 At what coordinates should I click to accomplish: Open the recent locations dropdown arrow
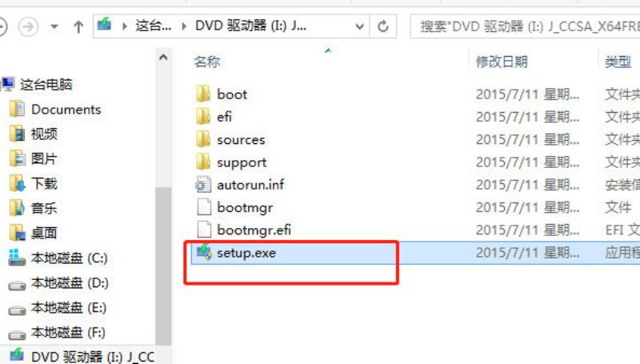click(54, 27)
